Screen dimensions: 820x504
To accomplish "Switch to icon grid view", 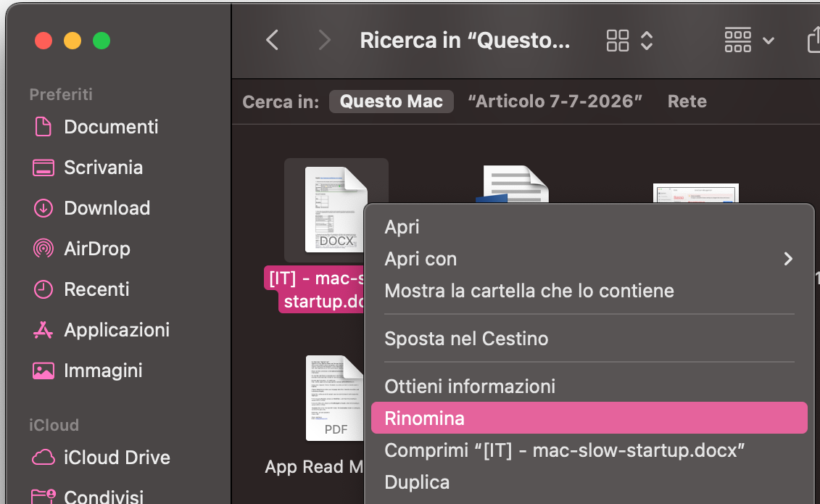I will 617,41.
